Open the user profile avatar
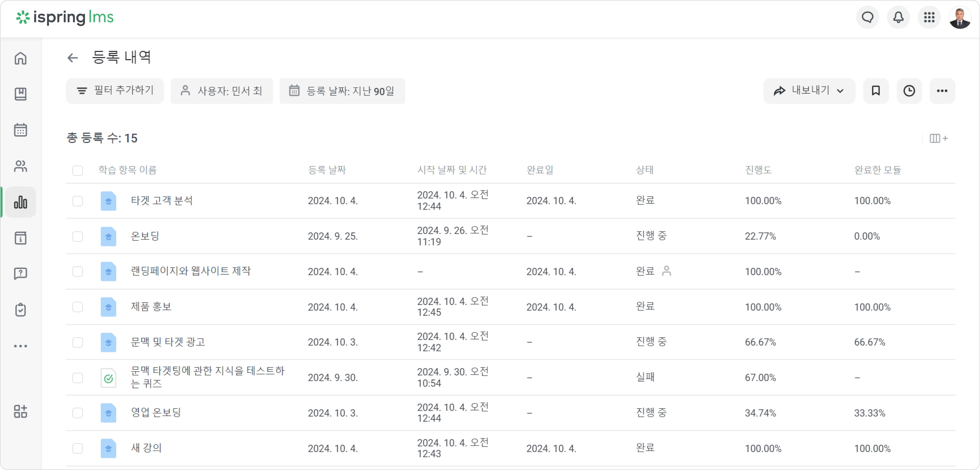Viewport: 980px width, 470px height. pyautogui.click(x=960, y=17)
